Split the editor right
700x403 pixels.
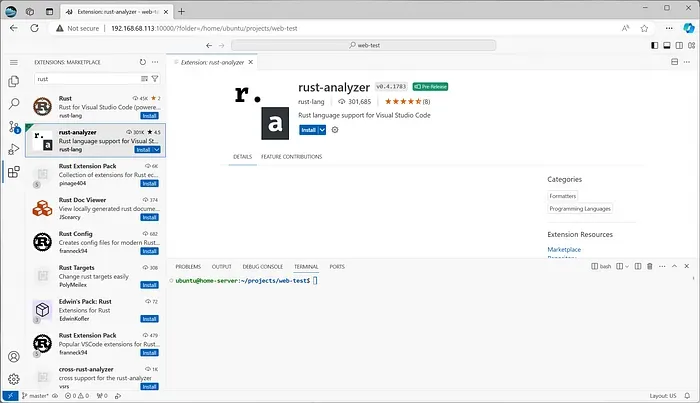pyautogui.click(x=675, y=62)
